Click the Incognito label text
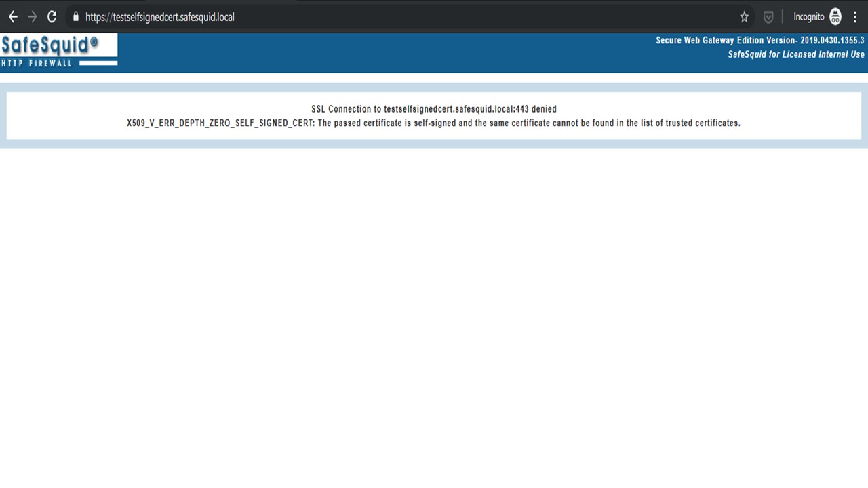This screenshot has height=488, width=868. click(809, 17)
